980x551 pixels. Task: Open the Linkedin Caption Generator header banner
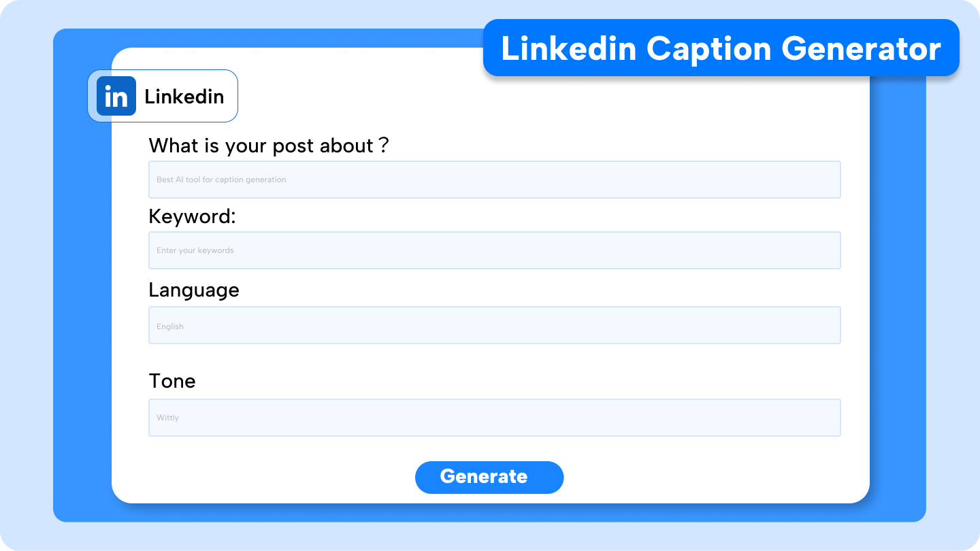[x=721, y=48]
